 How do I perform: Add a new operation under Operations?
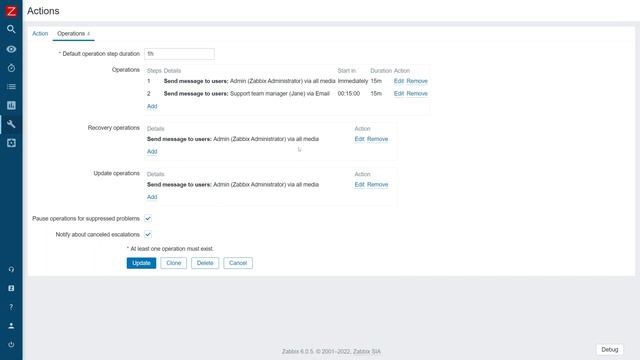coord(152,106)
